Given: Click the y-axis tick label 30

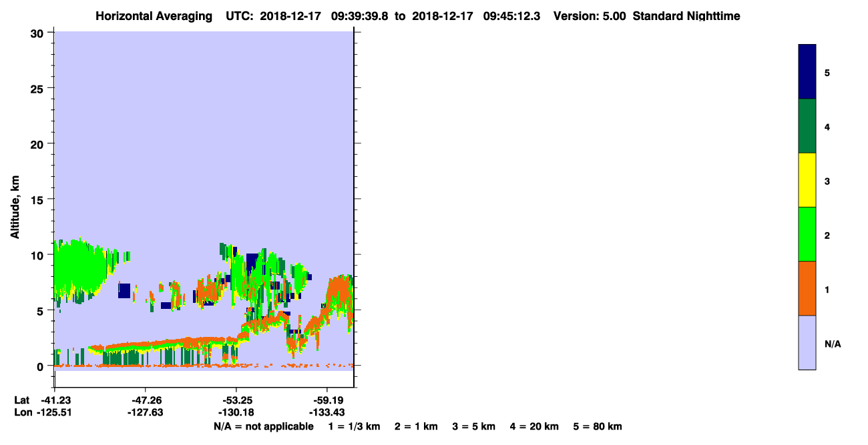Looking at the screenshot, I should [39, 33].
